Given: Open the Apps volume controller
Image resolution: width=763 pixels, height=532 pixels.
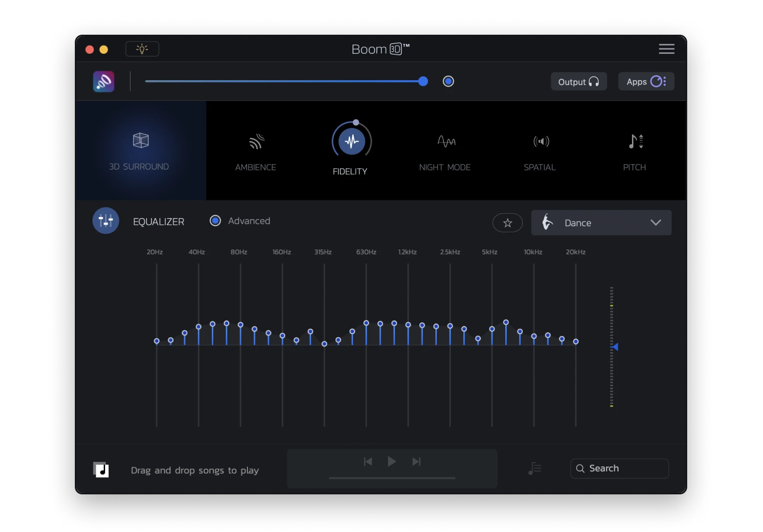Looking at the screenshot, I should click(646, 82).
